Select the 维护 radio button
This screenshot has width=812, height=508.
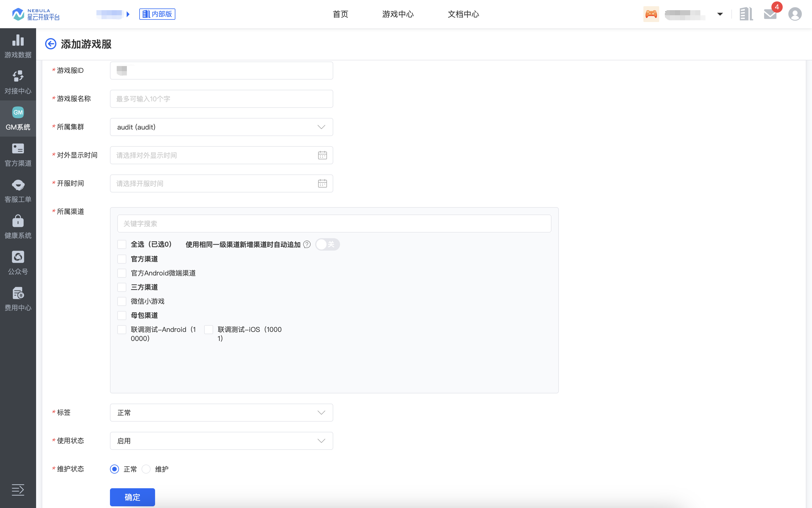point(146,469)
